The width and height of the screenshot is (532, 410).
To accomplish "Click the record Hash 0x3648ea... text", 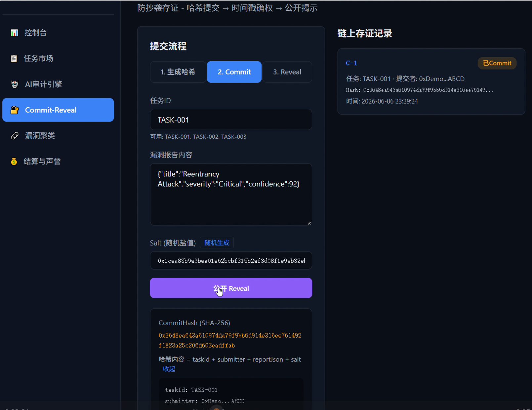I will tap(419, 90).
